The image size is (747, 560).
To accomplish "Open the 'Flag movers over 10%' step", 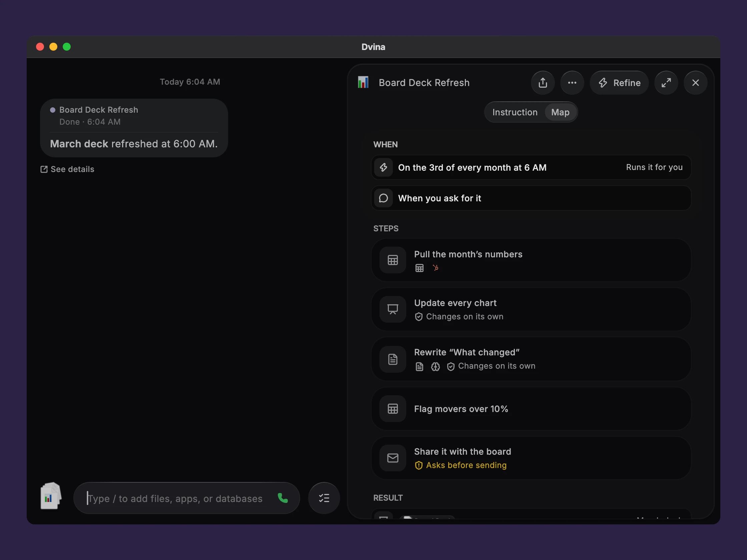I will point(531,409).
